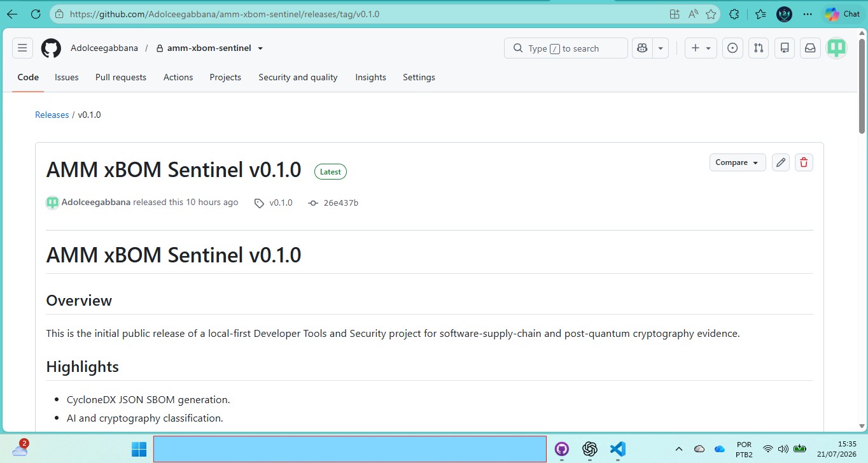
Task: Expand the Compare dropdown
Action: coord(737,162)
